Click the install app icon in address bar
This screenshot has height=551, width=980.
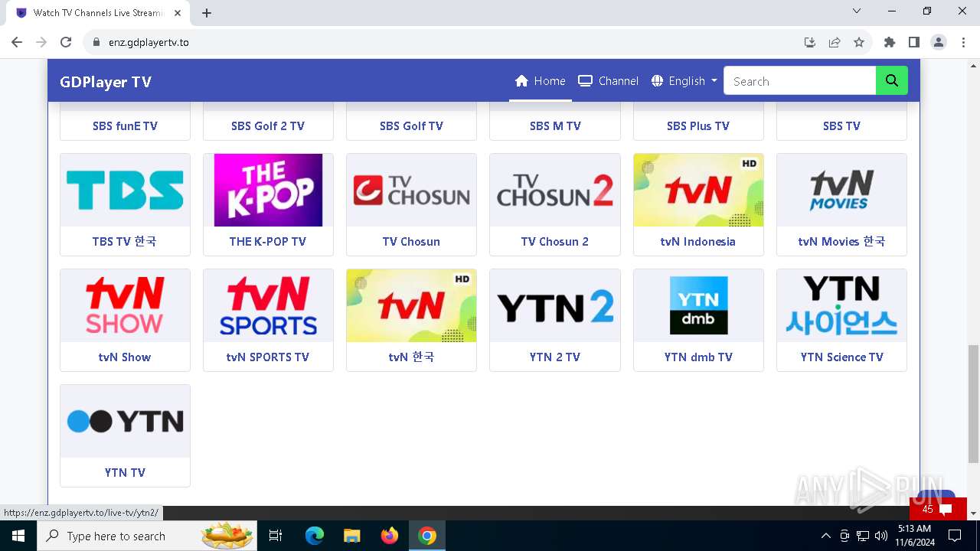click(x=810, y=42)
